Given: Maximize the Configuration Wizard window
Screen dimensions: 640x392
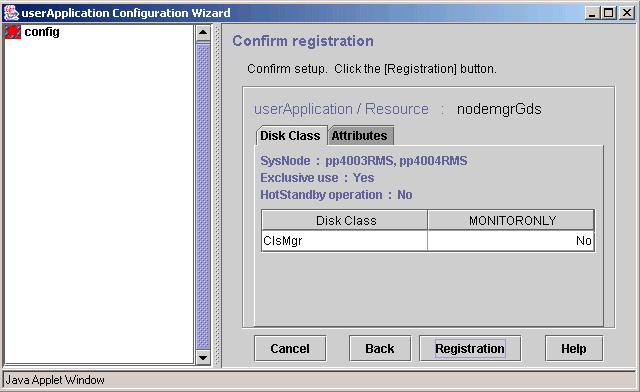Looking at the screenshot, I should (608, 13).
